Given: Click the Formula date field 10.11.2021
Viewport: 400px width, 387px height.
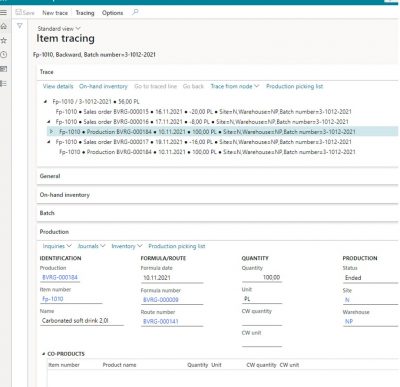Looking at the screenshot, I should [x=172, y=278].
